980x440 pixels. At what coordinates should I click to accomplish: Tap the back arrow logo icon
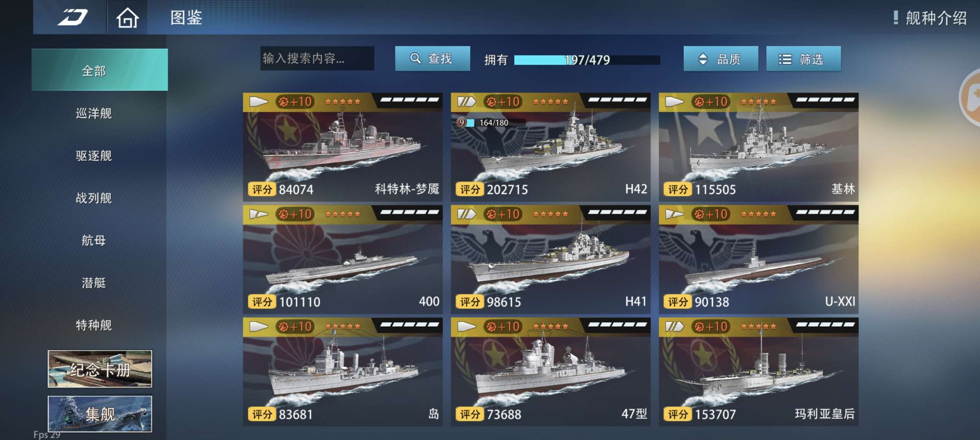72,17
